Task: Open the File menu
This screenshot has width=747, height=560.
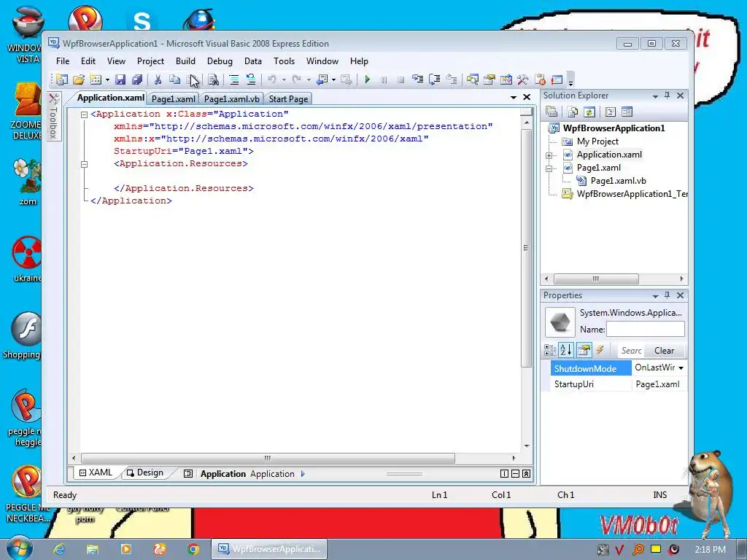Action: (63, 61)
